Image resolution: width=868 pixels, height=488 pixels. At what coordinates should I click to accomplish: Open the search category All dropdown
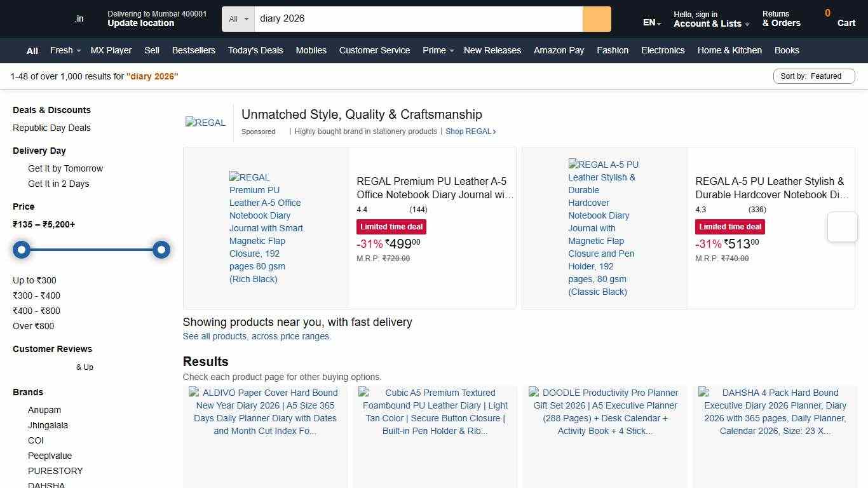[x=238, y=19]
